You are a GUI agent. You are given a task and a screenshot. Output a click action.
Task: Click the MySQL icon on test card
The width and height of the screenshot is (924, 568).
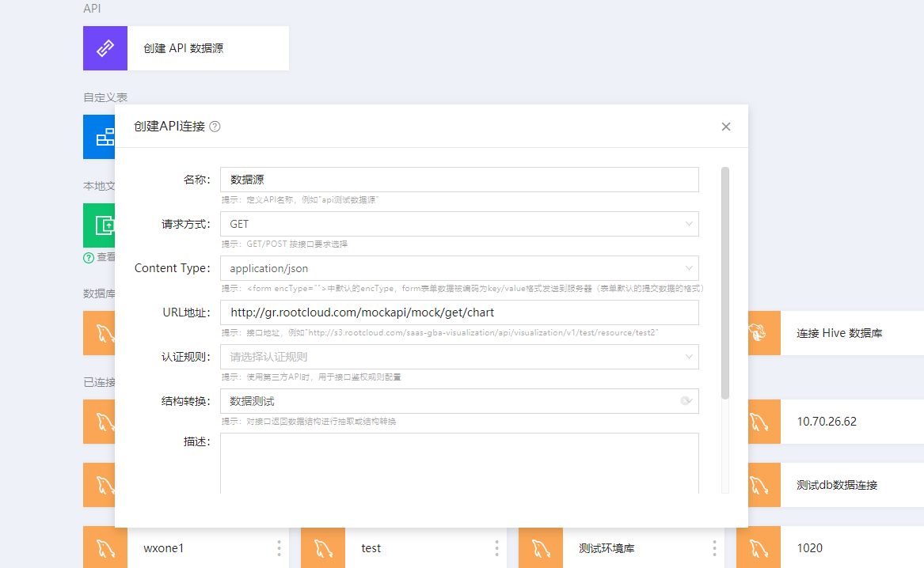click(323, 548)
